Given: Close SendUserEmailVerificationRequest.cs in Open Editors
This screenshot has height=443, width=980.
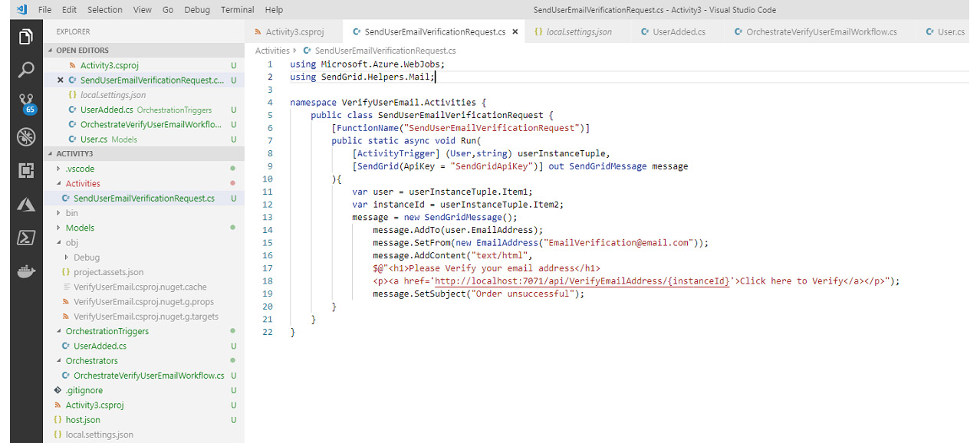Looking at the screenshot, I should click(x=61, y=80).
